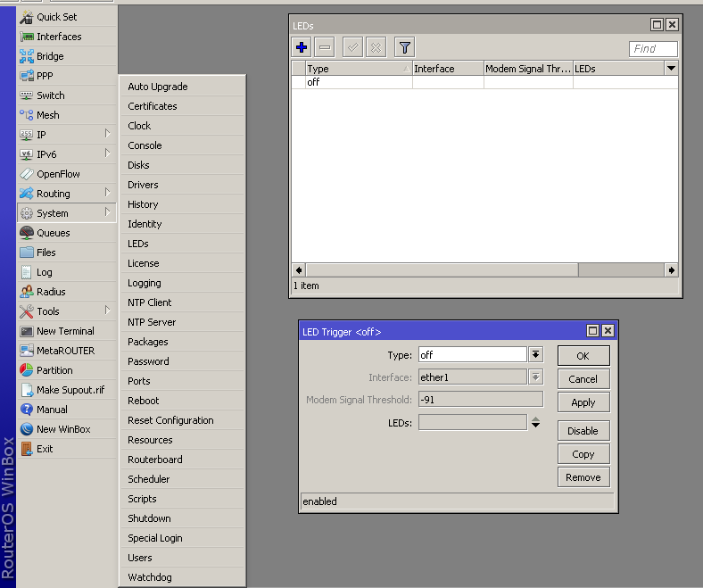This screenshot has width=703, height=588.
Task: Open the Type dropdown in LED Trigger dialog
Action: [535, 354]
